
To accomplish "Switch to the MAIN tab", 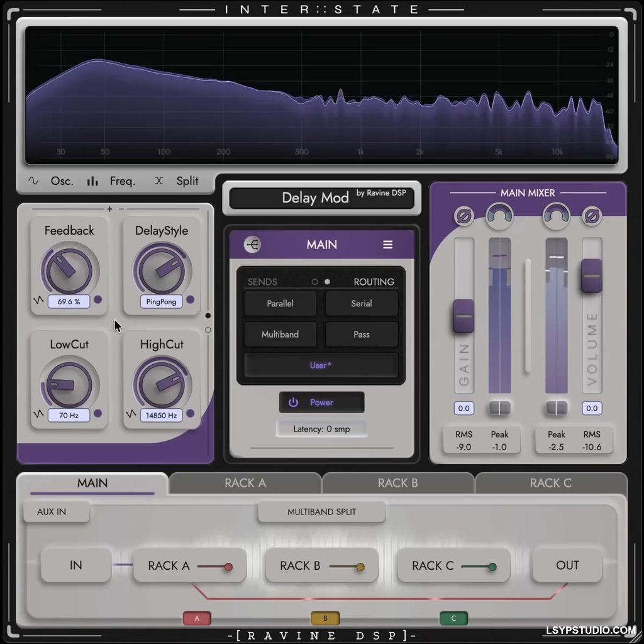I will coord(92,484).
